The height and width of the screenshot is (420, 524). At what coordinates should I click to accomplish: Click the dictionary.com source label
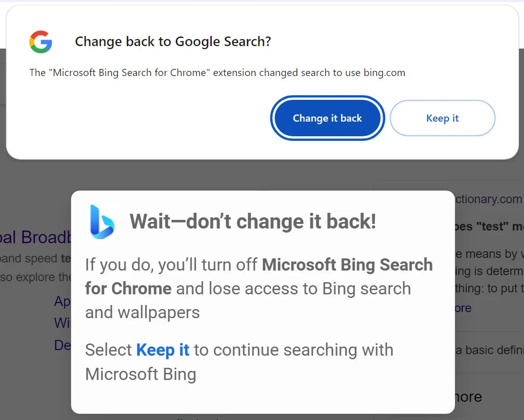pos(488,199)
